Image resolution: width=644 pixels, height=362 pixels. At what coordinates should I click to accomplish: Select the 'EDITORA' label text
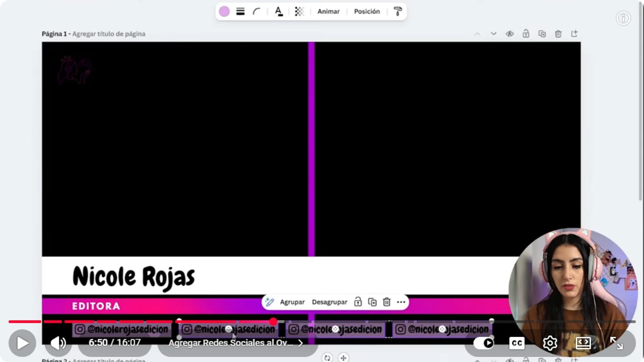[x=96, y=306]
